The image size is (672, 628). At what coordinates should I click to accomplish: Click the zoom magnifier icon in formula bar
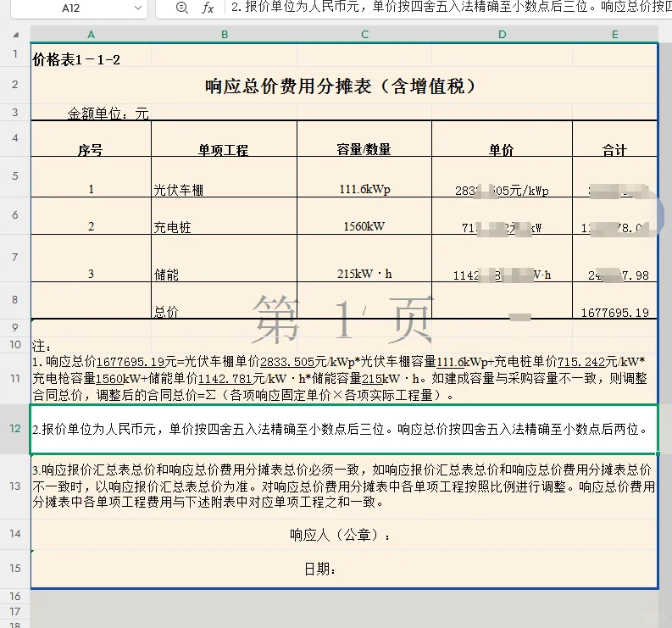coord(181,8)
